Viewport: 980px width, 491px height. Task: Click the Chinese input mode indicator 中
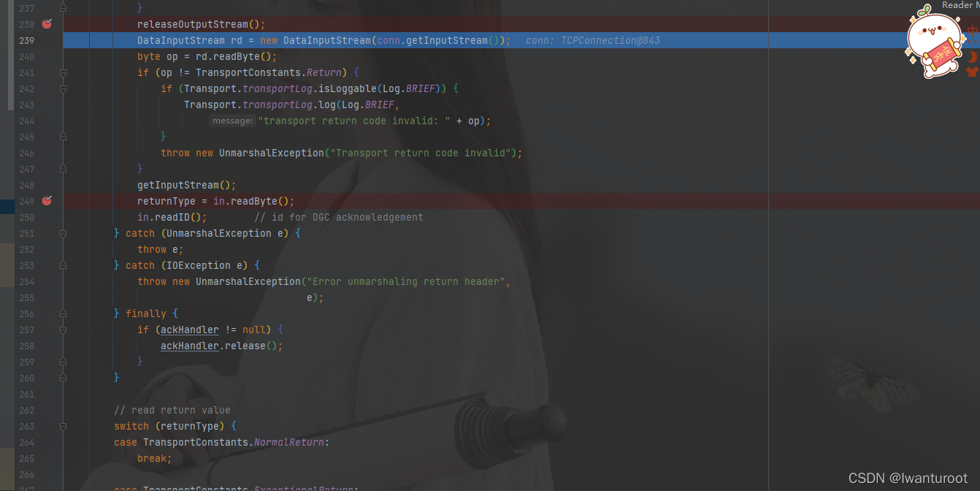[x=973, y=31]
